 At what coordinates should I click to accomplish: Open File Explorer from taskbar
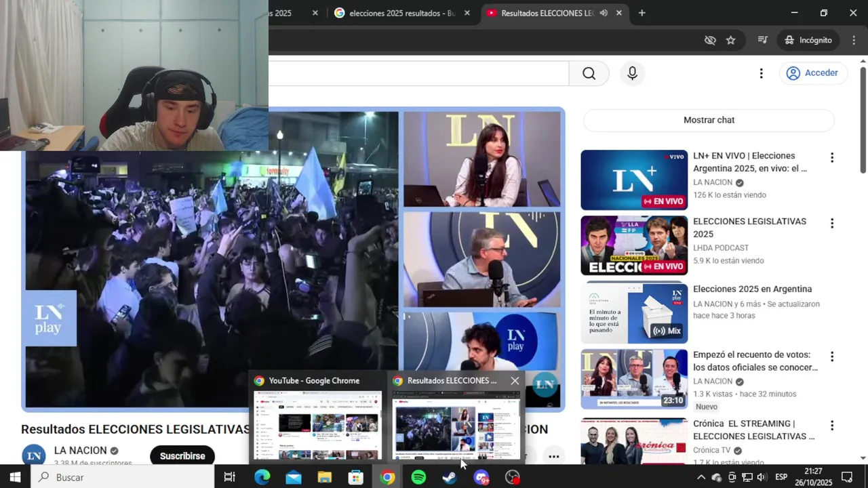tap(324, 477)
